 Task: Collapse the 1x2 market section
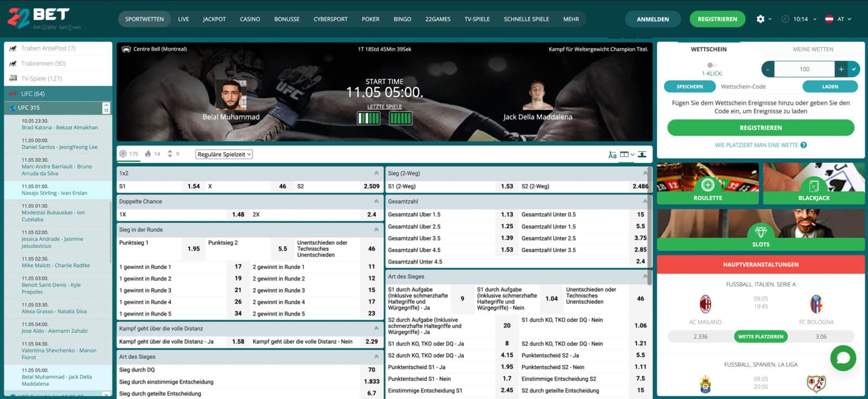(376, 173)
